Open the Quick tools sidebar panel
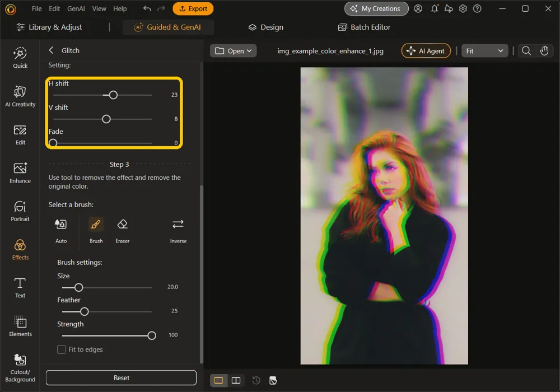 point(20,58)
